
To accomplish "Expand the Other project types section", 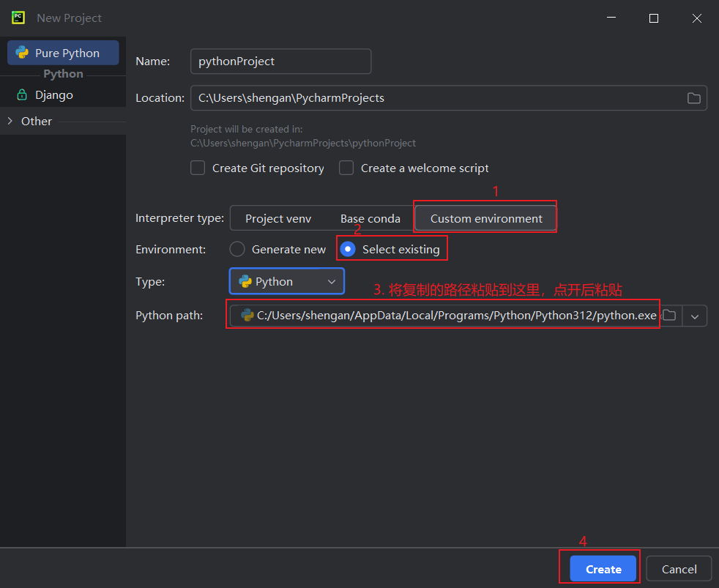I will pos(10,122).
